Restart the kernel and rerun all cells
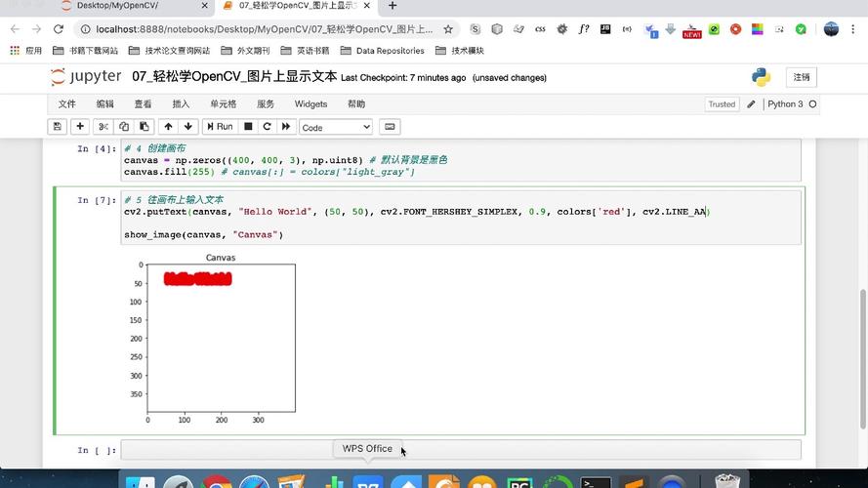The image size is (868, 488). (x=286, y=127)
